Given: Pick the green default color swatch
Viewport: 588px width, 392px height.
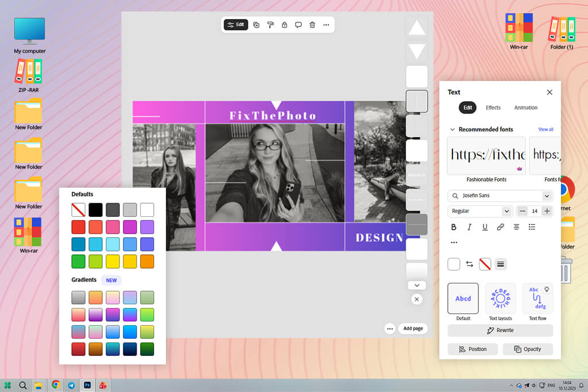Looking at the screenshot, I should (78, 262).
